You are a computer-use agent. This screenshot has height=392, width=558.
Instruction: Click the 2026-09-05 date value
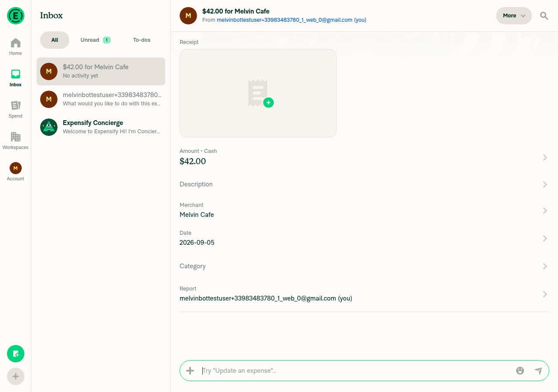(x=197, y=243)
